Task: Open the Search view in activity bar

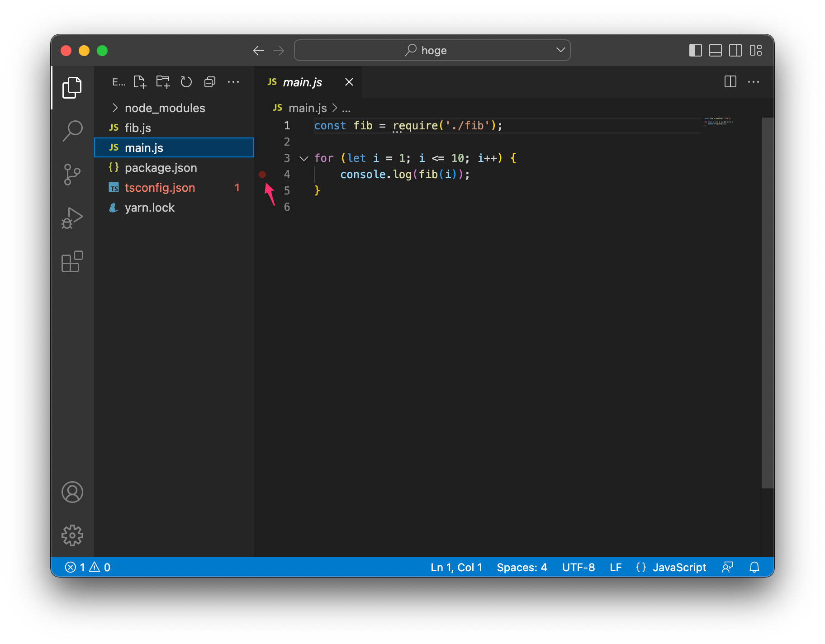Action: [72, 131]
